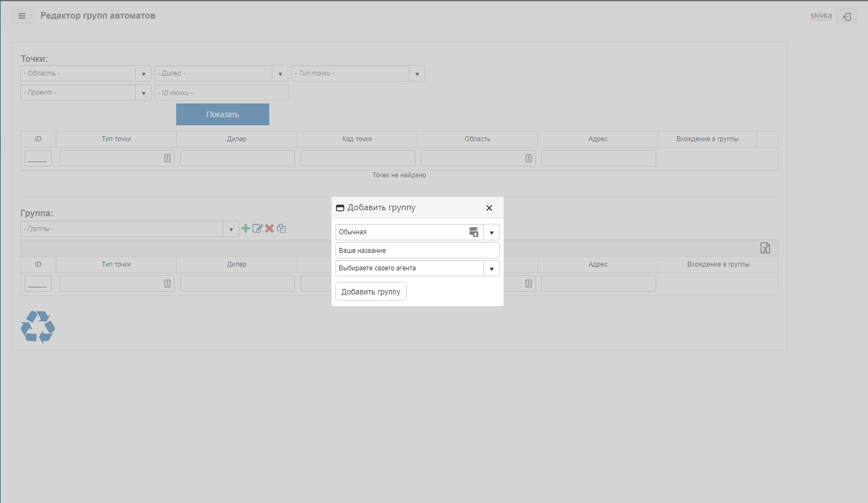The height and width of the screenshot is (503, 868).
Task: Open the Проект dropdown
Action: [x=143, y=92]
